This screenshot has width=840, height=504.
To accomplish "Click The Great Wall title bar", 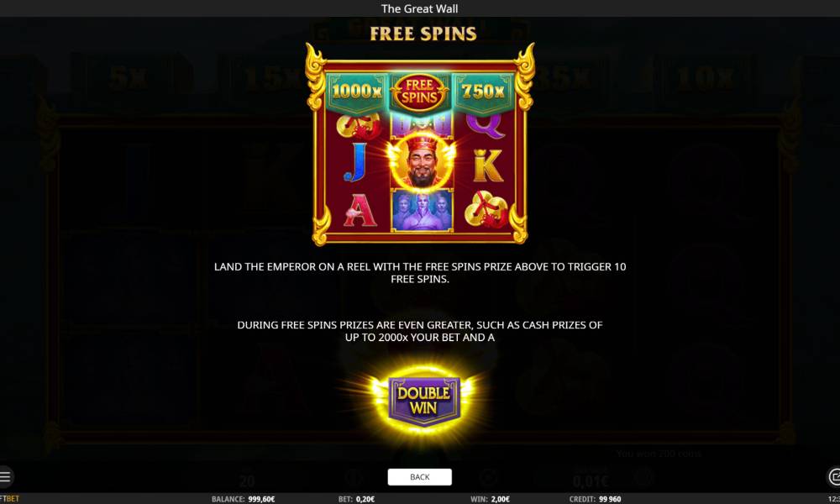I will point(419,8).
